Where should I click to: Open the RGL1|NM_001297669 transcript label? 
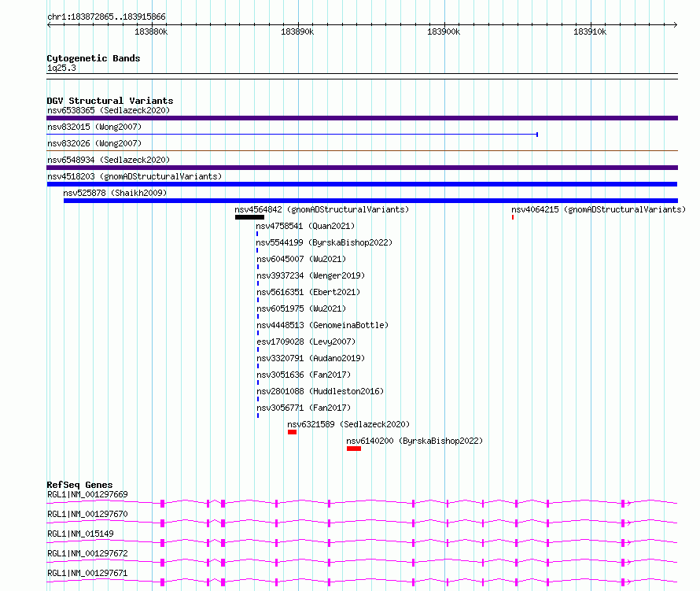click(x=87, y=494)
